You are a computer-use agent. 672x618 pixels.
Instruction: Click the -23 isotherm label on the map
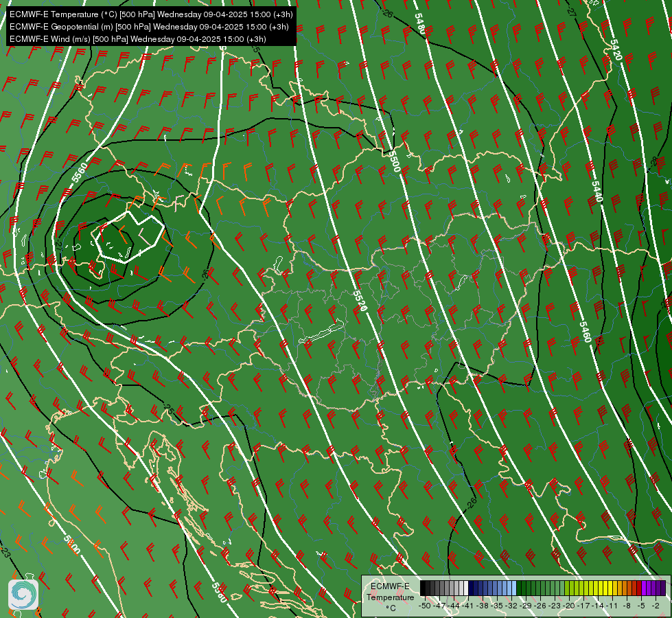[5, 552]
